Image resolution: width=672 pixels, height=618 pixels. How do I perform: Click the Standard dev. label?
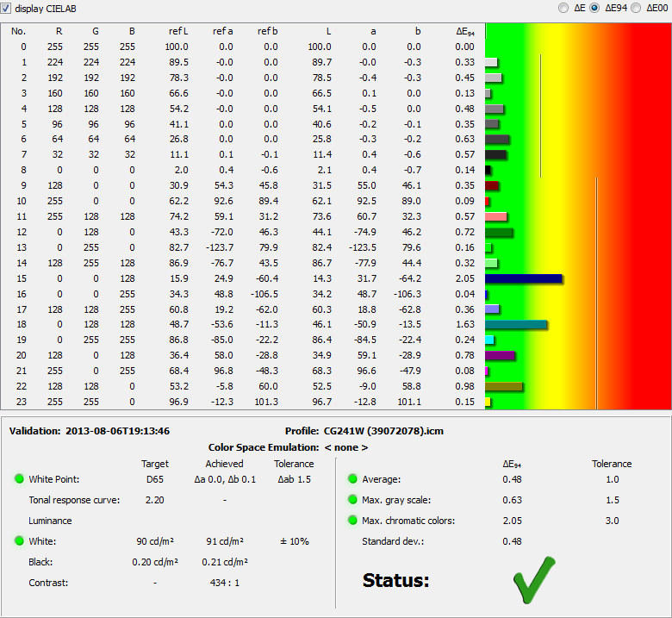coord(393,541)
